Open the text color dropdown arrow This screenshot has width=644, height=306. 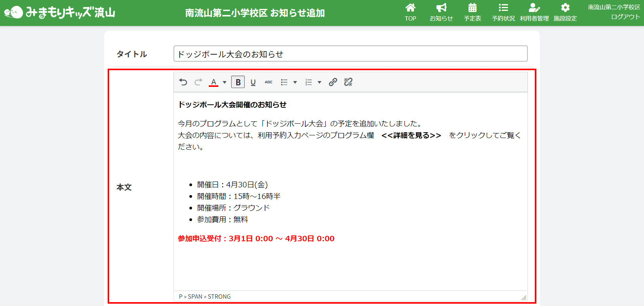pos(225,82)
